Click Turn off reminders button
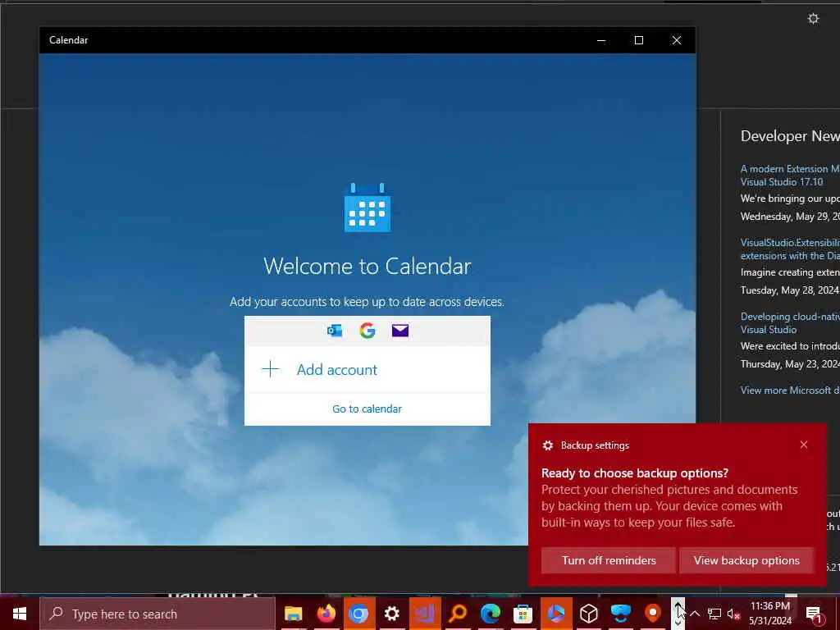Image resolution: width=840 pixels, height=630 pixels. [x=609, y=560]
